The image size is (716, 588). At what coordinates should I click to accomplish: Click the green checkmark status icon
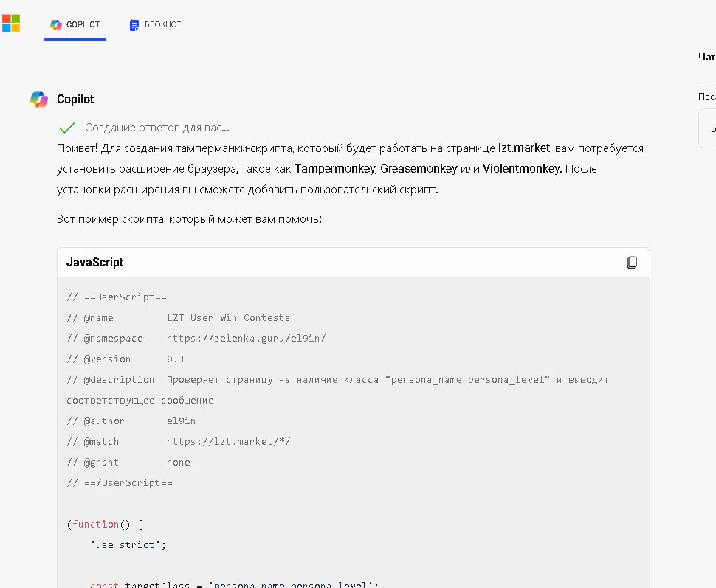(67, 128)
